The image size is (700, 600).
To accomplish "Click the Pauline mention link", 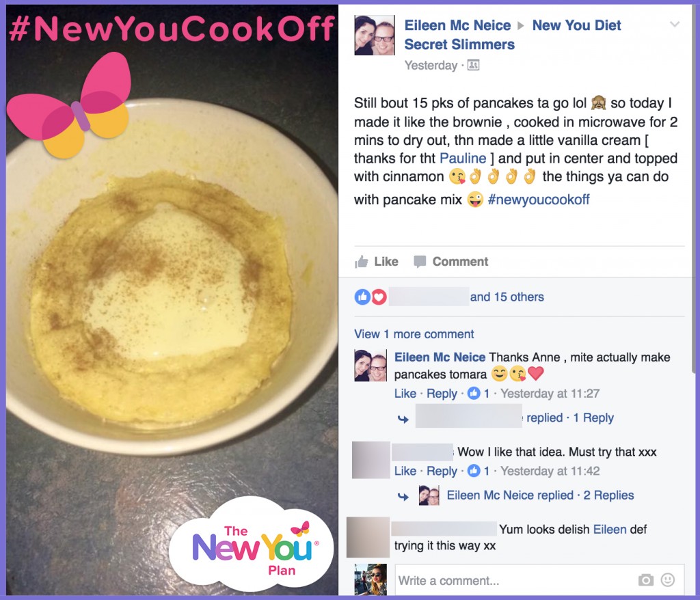I will (x=463, y=159).
